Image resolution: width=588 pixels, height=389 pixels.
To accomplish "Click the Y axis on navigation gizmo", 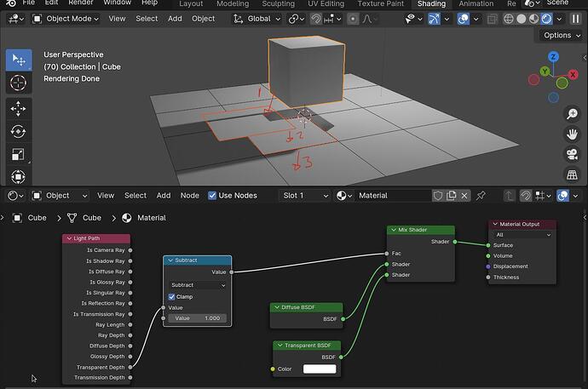I will pyautogui.click(x=545, y=72).
